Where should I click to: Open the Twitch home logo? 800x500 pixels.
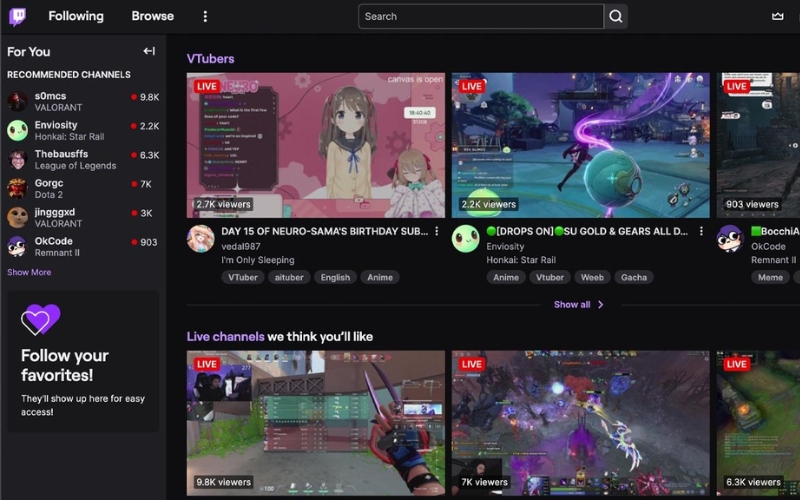pos(17,16)
